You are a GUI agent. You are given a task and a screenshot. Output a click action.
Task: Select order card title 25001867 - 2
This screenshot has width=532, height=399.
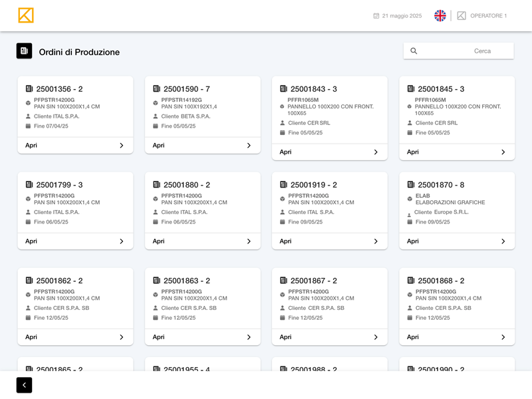(x=313, y=281)
